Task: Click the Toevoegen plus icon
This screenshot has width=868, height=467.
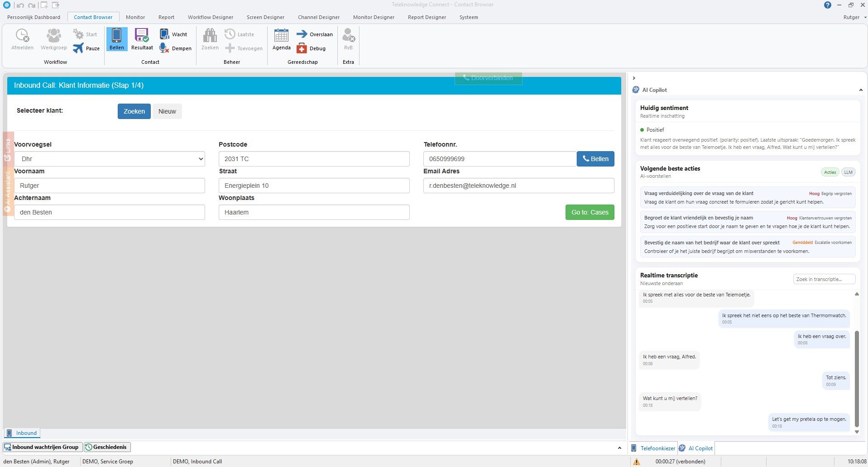Action: (x=230, y=48)
